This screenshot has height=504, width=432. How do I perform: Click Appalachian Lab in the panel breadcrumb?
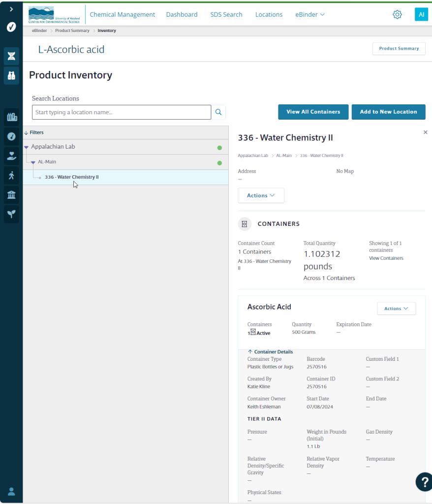tap(253, 156)
